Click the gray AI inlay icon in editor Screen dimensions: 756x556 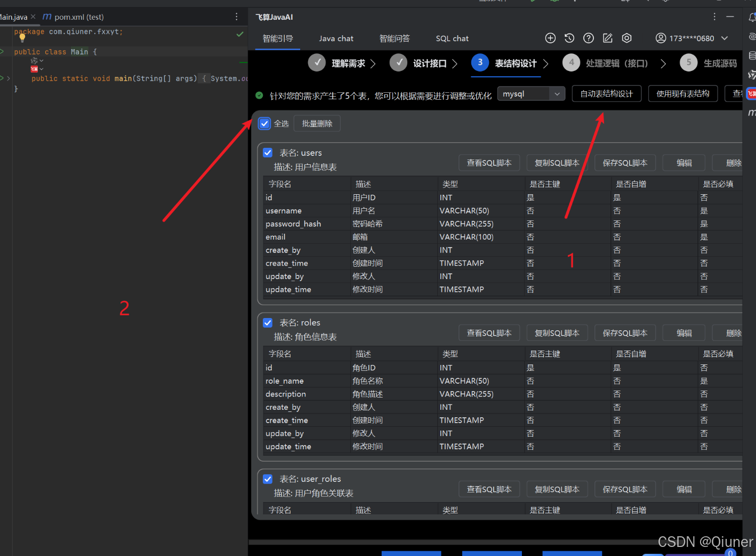34,61
